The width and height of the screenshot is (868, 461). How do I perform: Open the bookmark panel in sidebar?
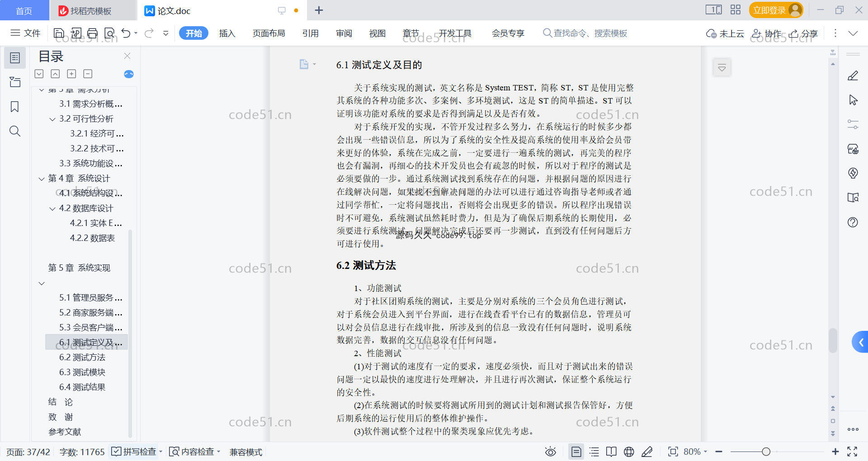tap(15, 107)
